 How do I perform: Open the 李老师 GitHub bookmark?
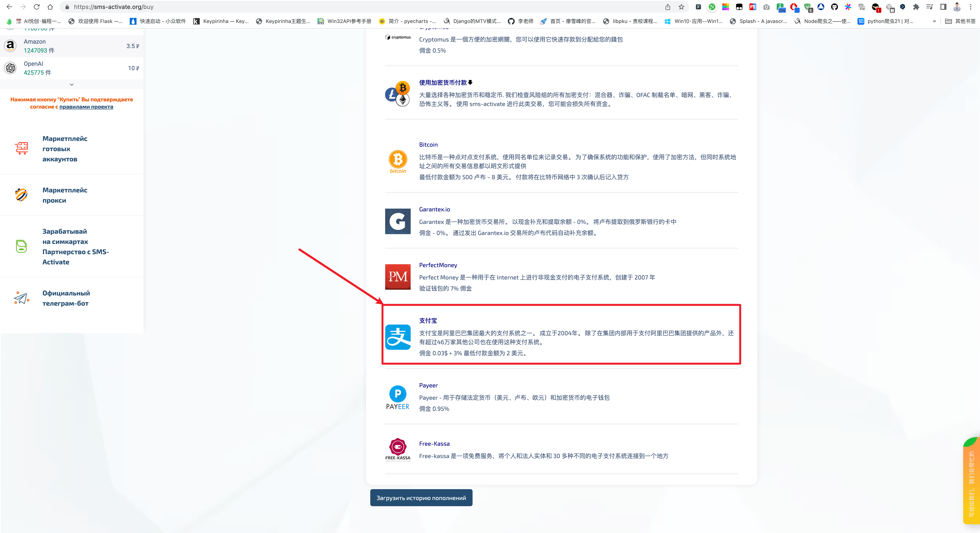(x=521, y=21)
